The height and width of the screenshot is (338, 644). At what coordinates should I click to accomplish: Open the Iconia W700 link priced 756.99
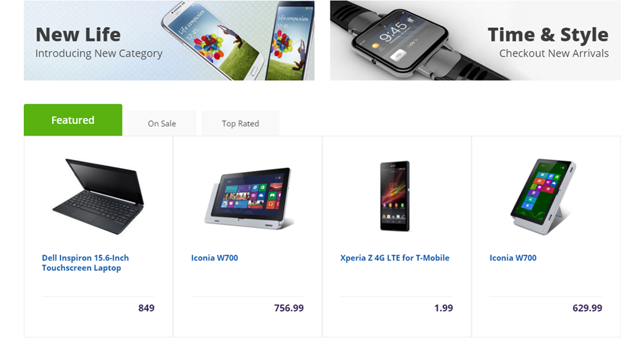214,258
